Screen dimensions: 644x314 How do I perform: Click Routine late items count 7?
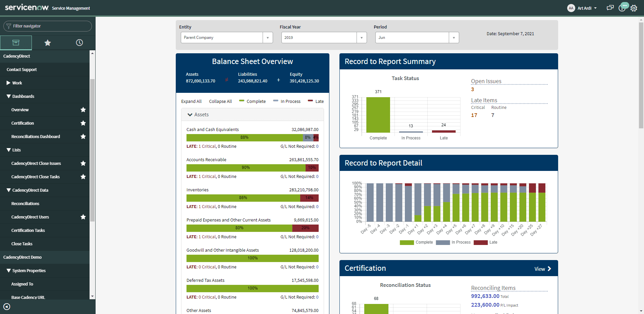(x=493, y=115)
